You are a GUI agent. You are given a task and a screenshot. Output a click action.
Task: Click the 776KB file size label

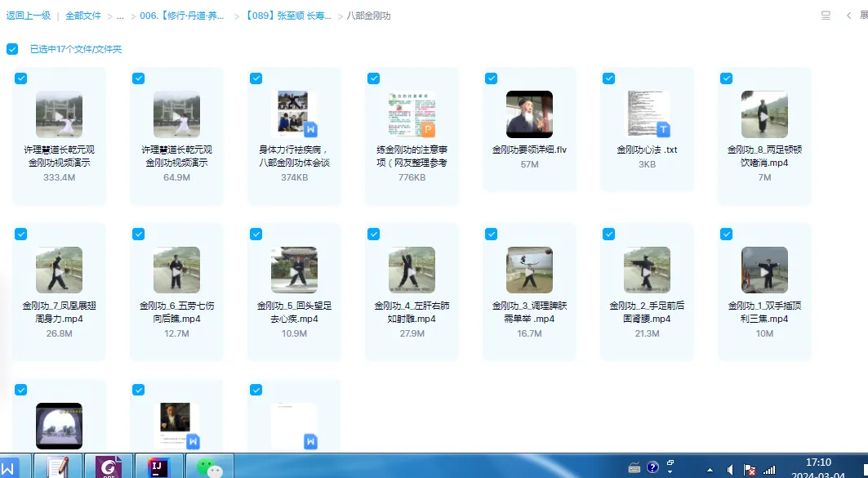tap(412, 177)
